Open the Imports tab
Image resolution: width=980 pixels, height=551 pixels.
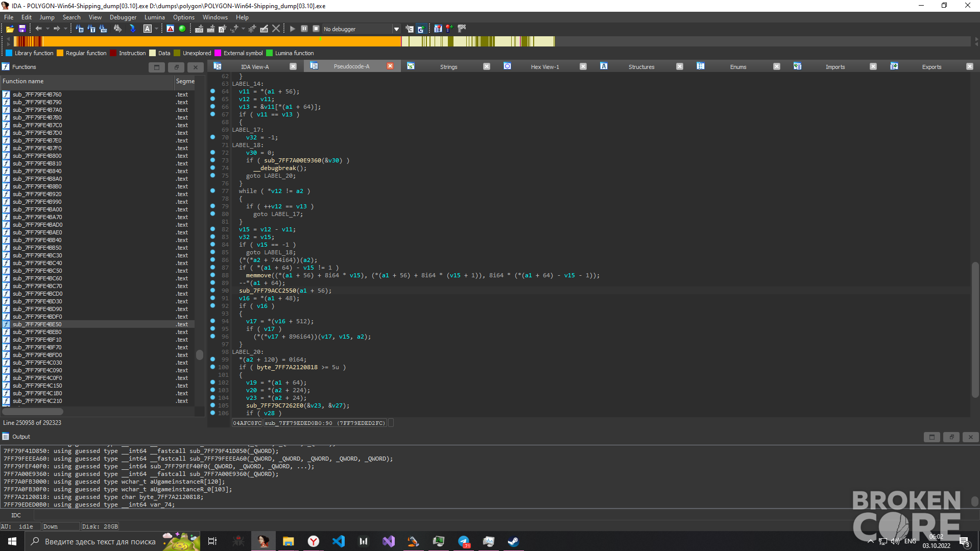tap(835, 67)
